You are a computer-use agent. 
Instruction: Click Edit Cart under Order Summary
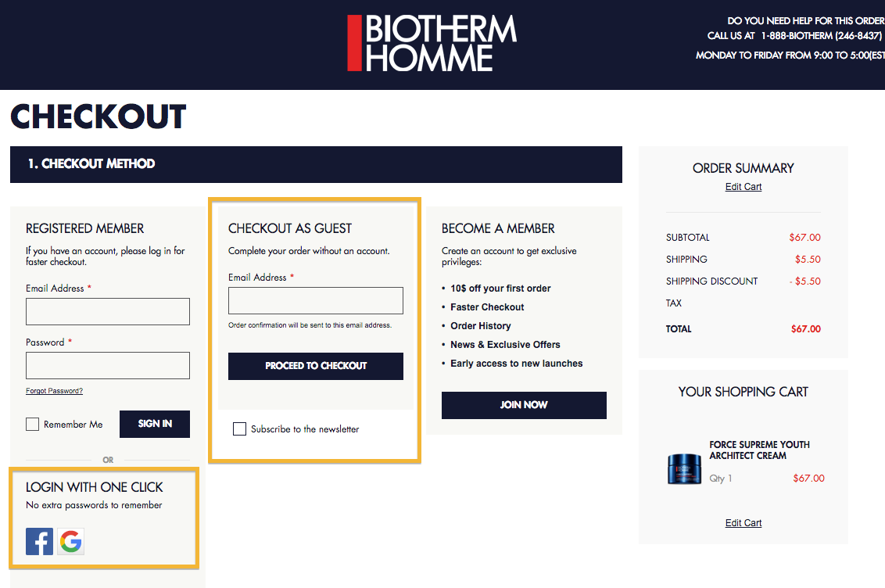[x=743, y=187]
